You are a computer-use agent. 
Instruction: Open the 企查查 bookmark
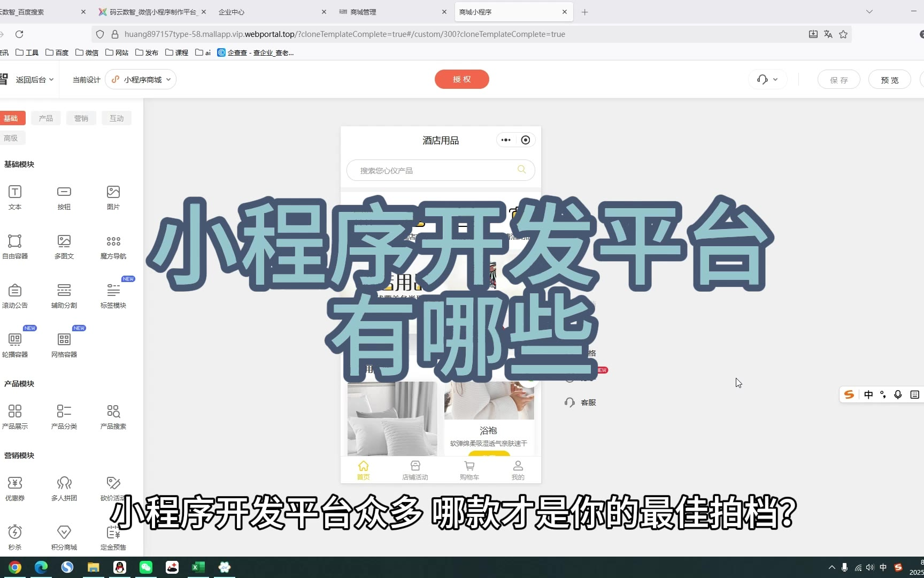256,52
